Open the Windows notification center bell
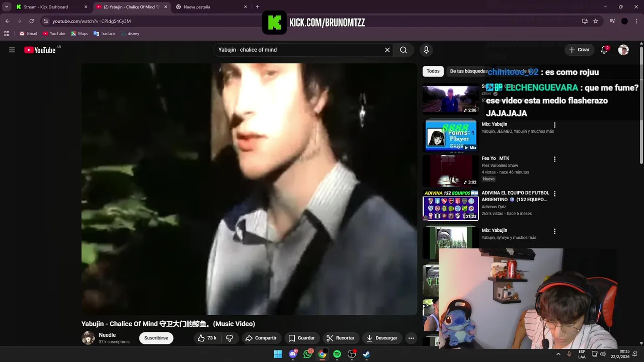 pos(635,354)
